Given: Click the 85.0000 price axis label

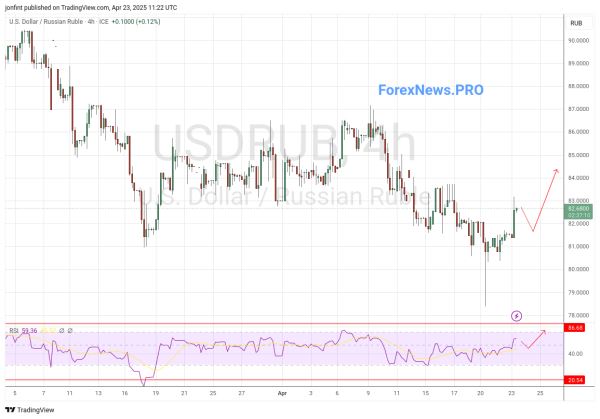Looking at the screenshot, I should [x=578, y=155].
